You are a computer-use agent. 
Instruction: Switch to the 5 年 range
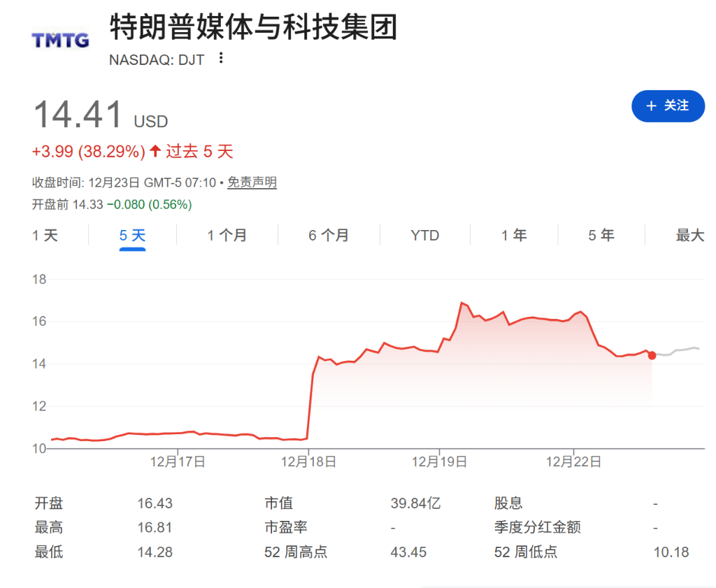pyautogui.click(x=600, y=236)
